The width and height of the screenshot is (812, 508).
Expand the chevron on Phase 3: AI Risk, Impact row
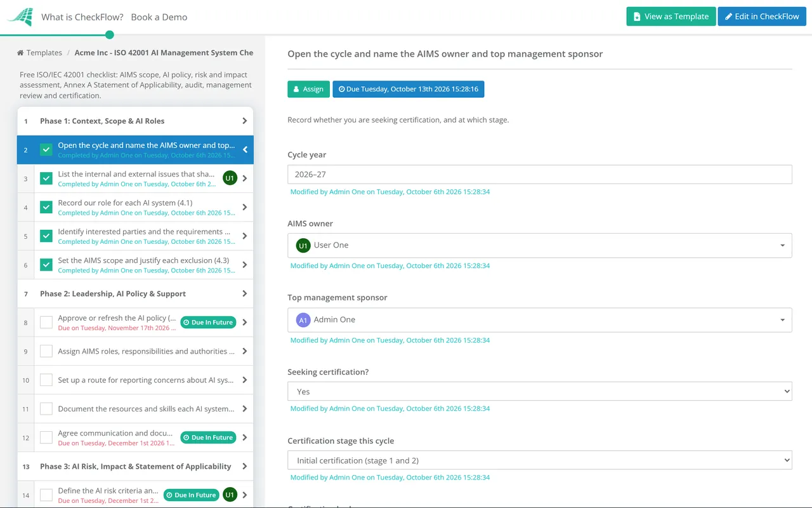coord(245,466)
